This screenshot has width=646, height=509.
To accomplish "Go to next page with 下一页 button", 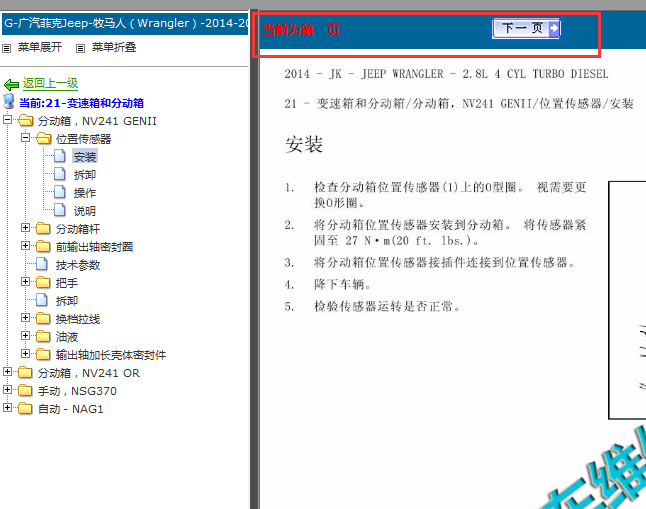I will [x=526, y=28].
